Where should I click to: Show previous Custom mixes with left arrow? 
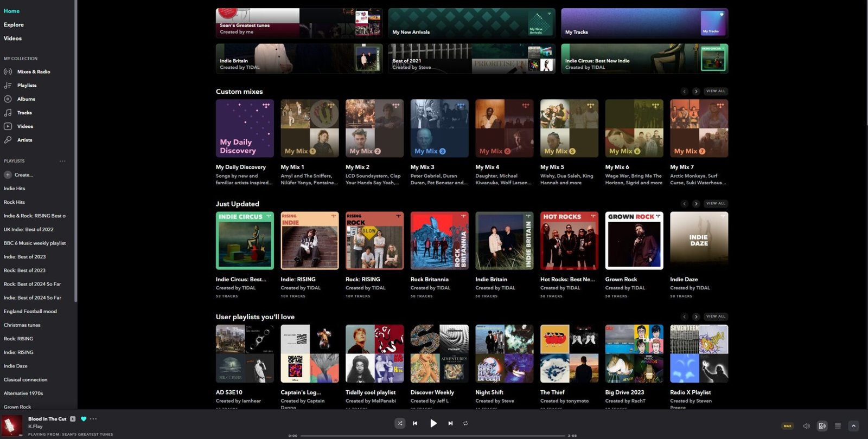685,91
